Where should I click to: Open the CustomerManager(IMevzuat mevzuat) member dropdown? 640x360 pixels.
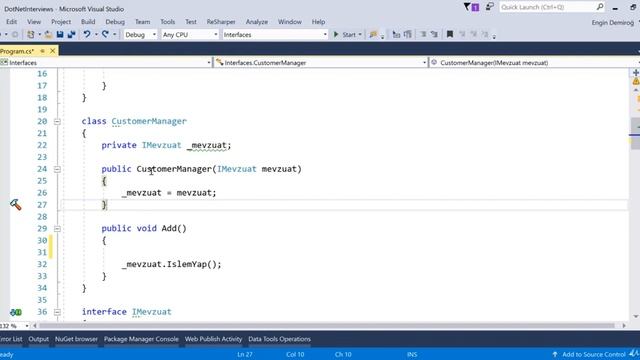click(535, 62)
